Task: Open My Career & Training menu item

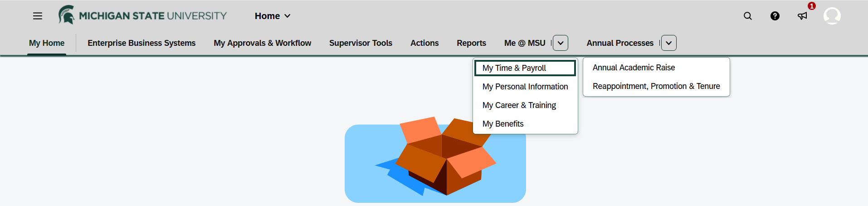Action: click(525, 105)
